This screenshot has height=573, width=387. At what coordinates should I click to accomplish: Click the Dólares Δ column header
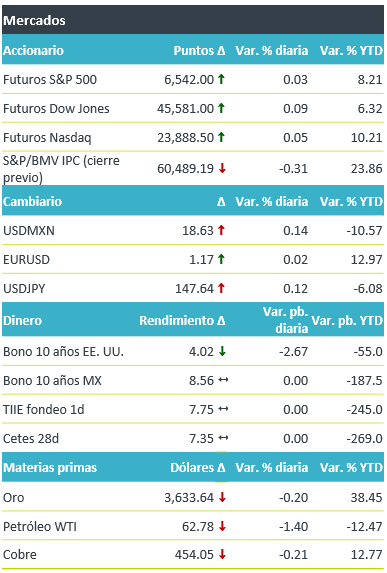198,467
